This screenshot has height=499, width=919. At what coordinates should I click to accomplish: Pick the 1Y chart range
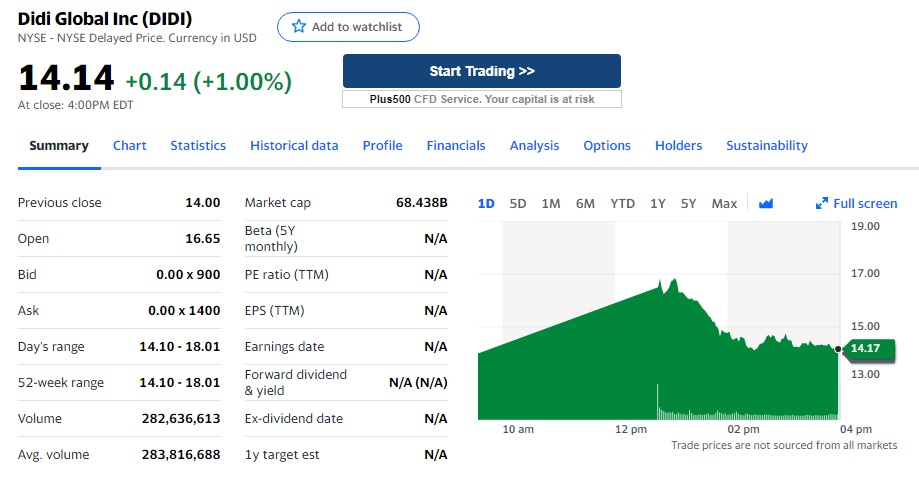click(658, 203)
